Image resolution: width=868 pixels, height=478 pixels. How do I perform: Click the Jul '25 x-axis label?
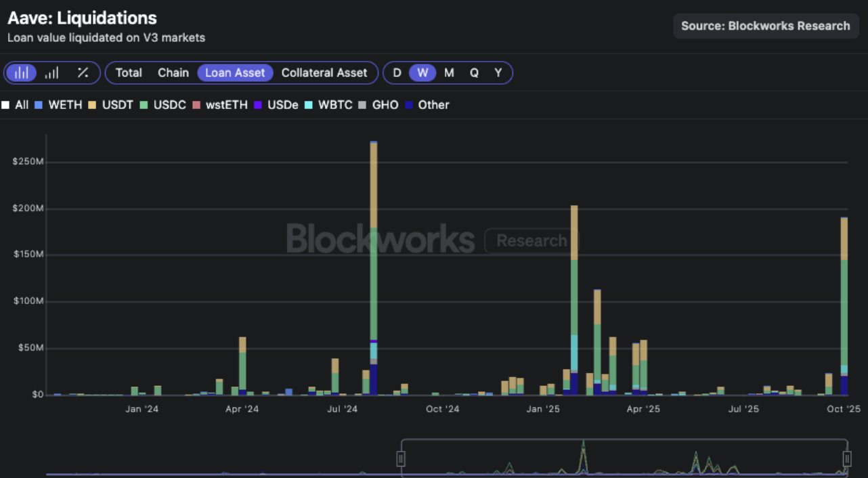[743, 409]
